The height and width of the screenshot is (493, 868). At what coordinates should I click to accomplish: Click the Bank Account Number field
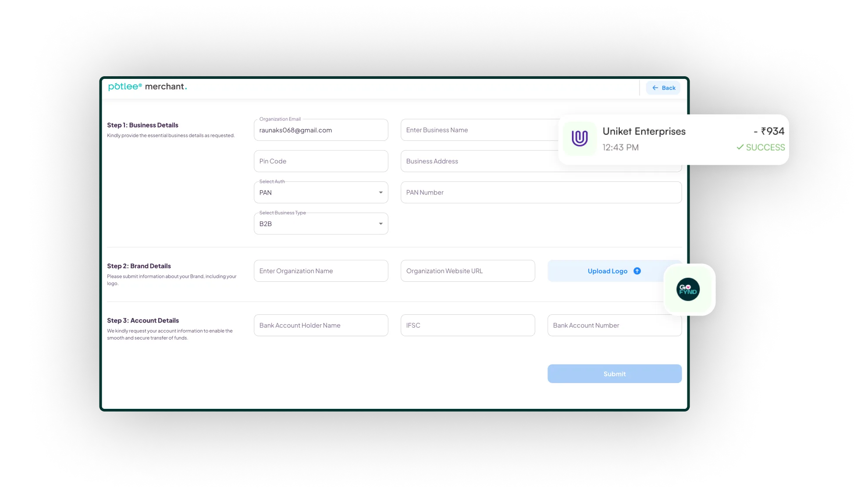(x=614, y=324)
